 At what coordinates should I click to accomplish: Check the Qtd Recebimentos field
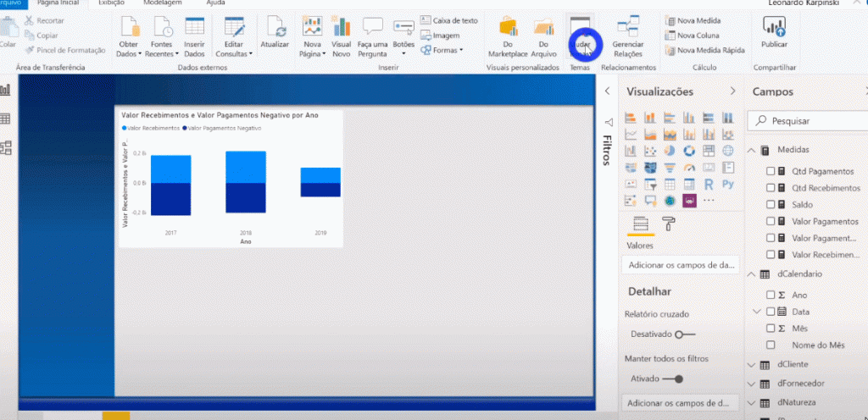click(770, 188)
